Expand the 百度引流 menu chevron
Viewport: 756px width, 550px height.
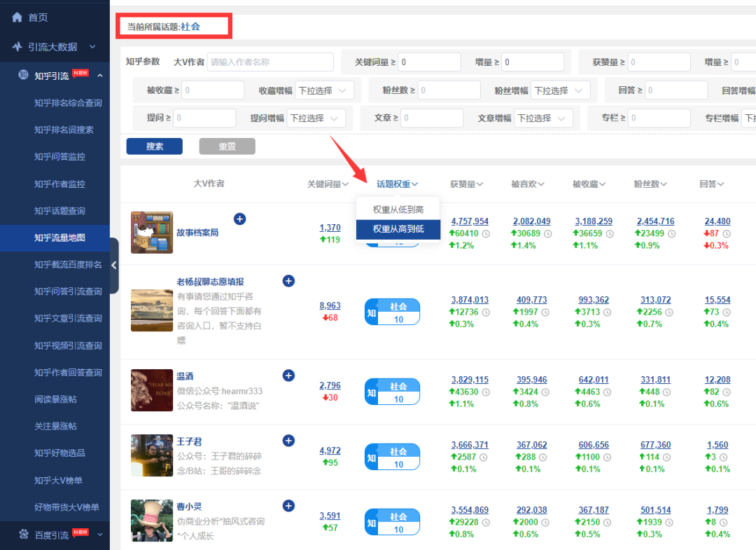click(100, 535)
